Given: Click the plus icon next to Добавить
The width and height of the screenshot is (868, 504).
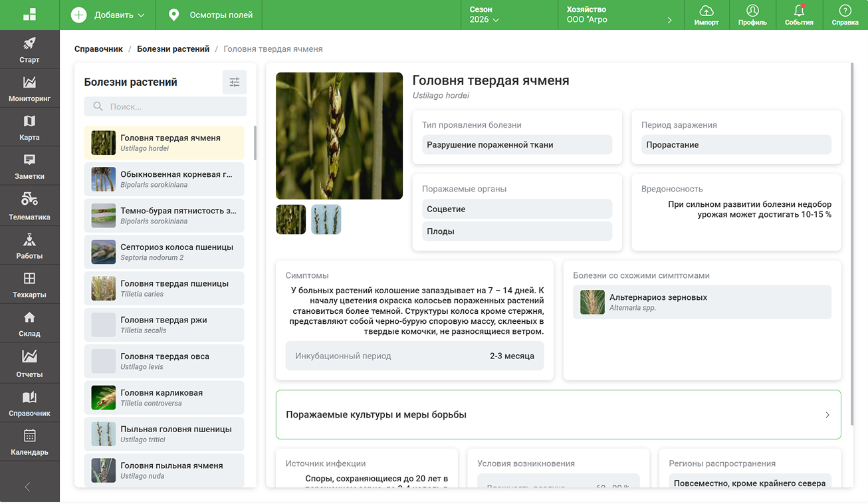Looking at the screenshot, I should 79,15.
